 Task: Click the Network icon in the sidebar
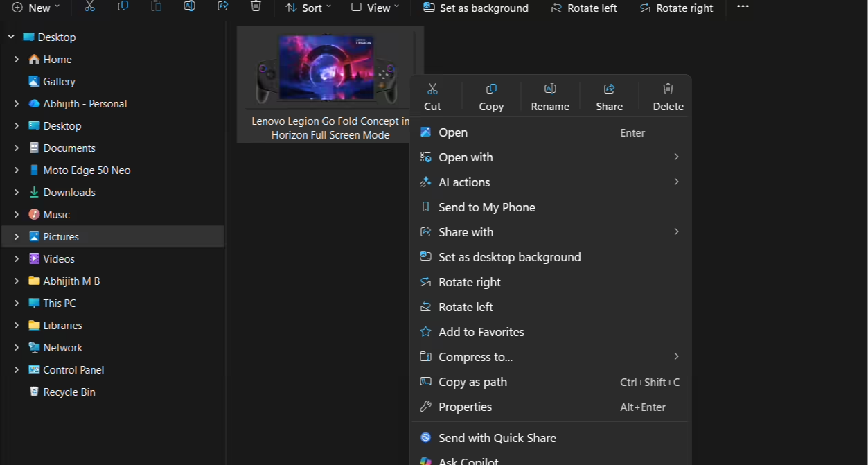(x=34, y=347)
